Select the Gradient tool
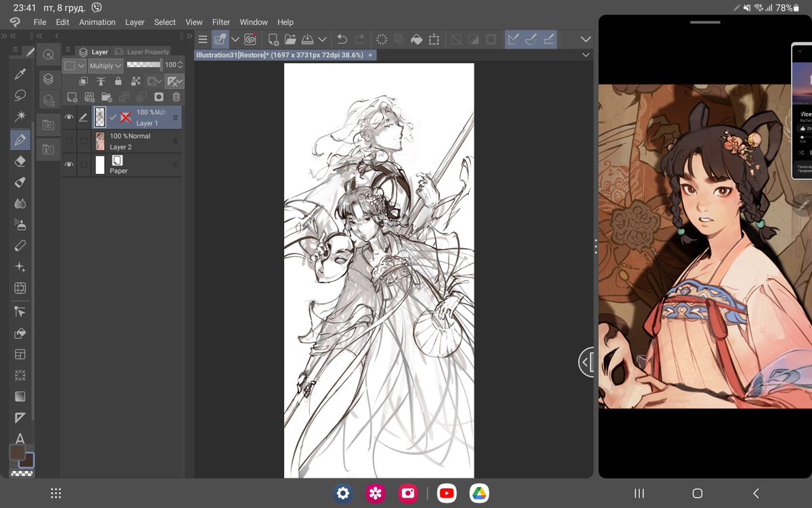This screenshot has width=812, height=508. pyautogui.click(x=20, y=396)
